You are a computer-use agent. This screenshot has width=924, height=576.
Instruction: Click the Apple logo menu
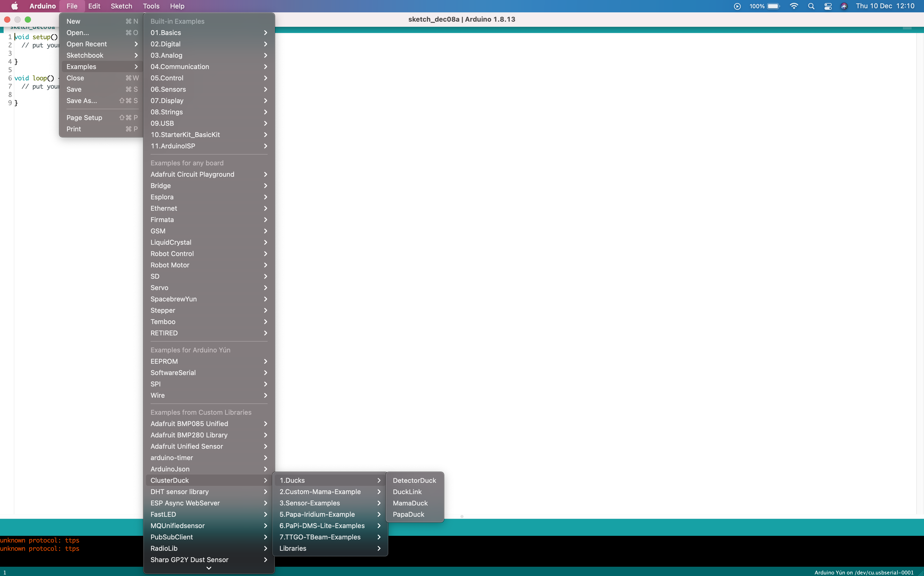(14, 6)
